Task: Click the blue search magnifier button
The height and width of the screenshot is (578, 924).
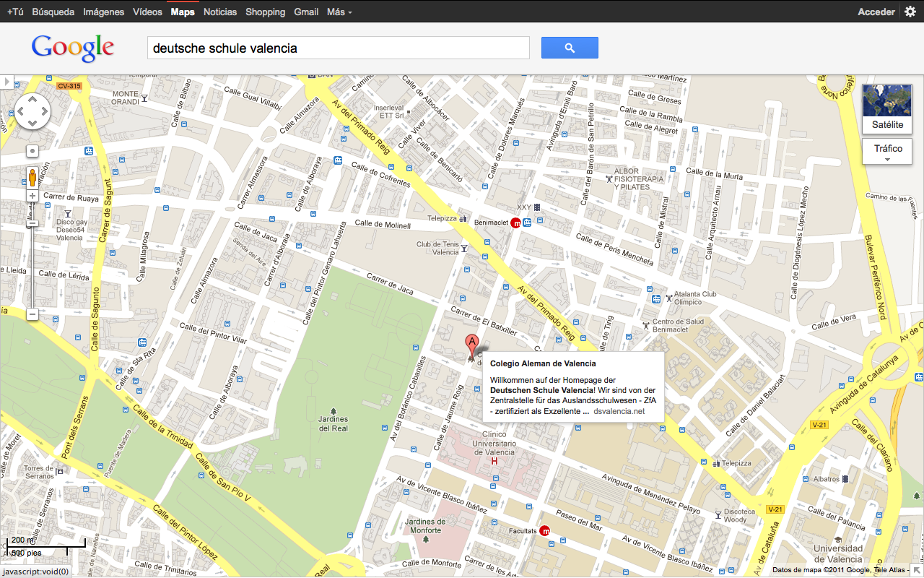Action: (x=570, y=48)
